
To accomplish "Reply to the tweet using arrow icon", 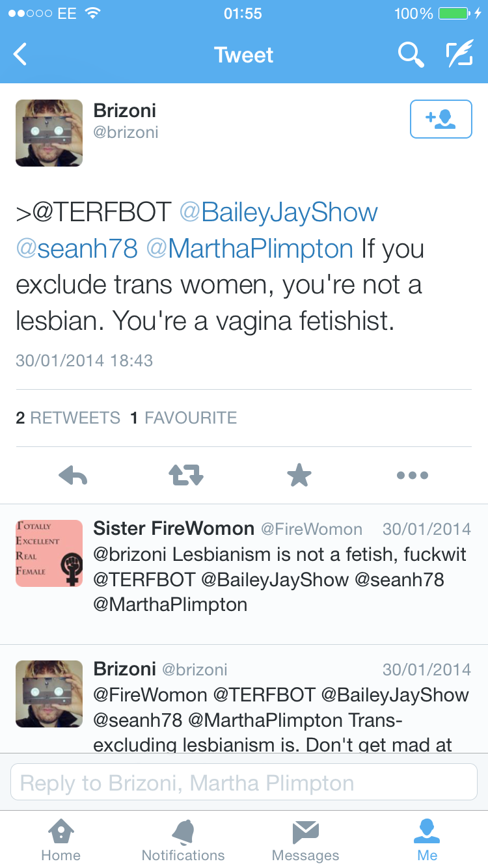I will click(73, 476).
